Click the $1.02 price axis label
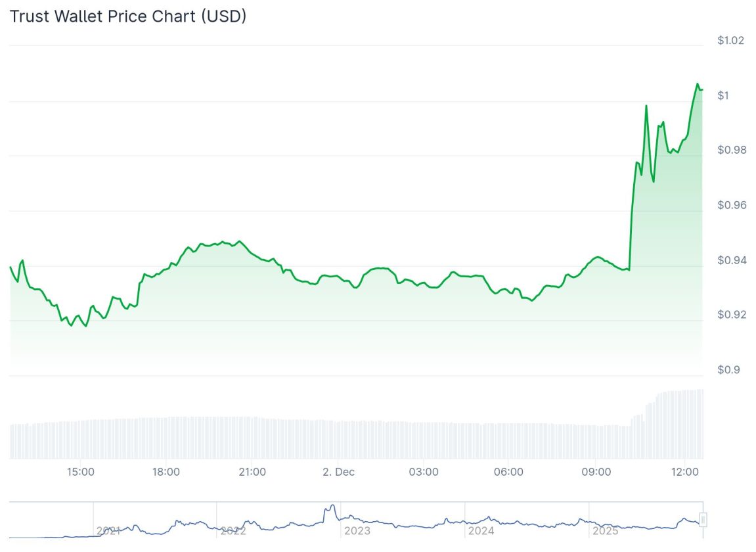 tap(730, 41)
